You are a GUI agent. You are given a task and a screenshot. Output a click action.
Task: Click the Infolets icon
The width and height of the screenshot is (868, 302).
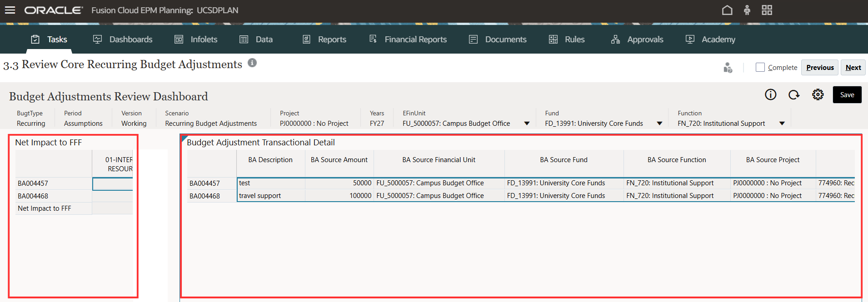coord(179,40)
